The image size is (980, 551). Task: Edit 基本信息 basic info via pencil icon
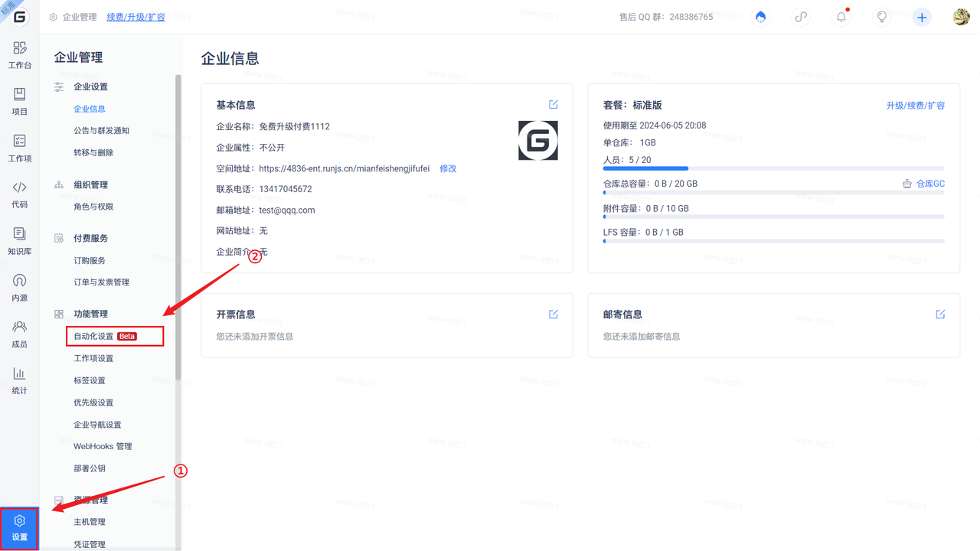pos(554,104)
